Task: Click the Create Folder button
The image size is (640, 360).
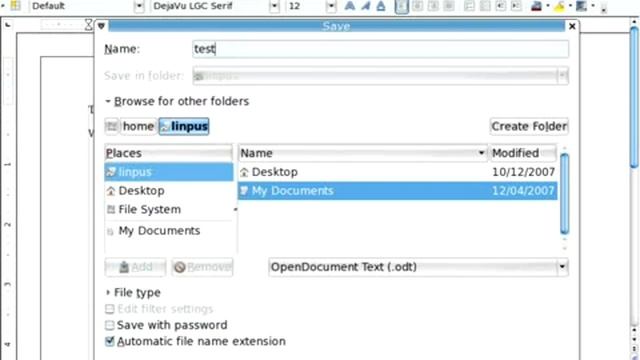Action: (529, 127)
